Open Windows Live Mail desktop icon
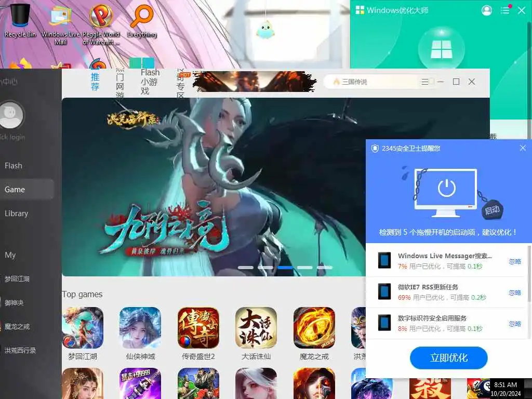Viewport: 532px width, 399px height. click(x=60, y=24)
